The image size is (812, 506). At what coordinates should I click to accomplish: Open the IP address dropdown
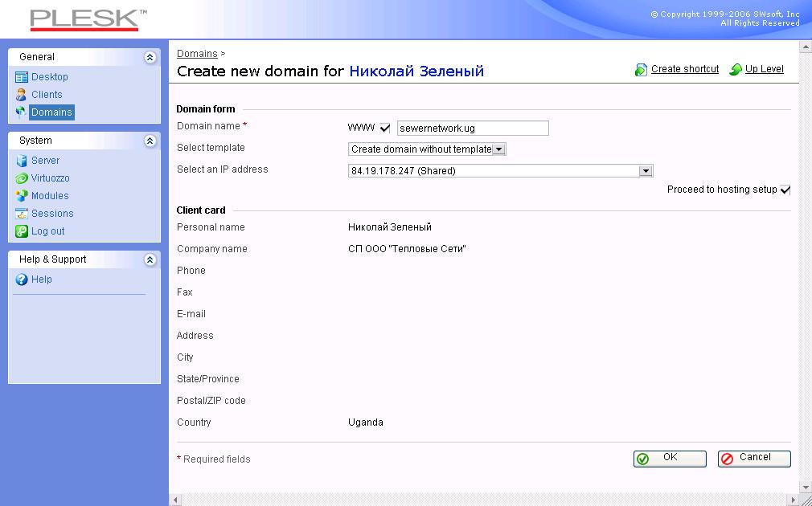pos(645,171)
